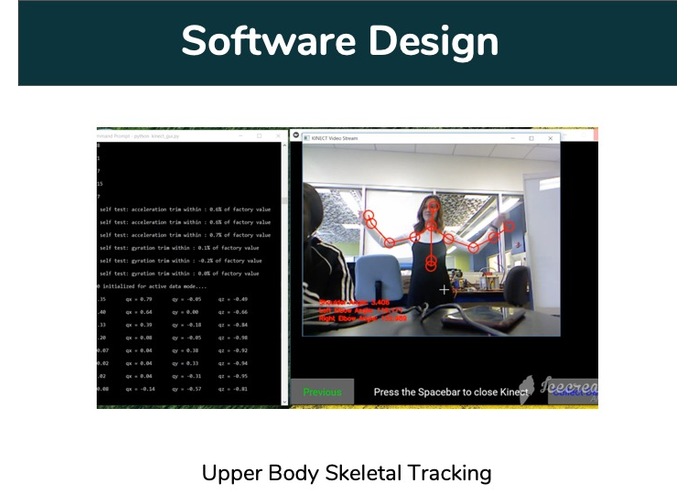Click the 'qx = 0.39' value
Viewport: 695px width, 494px height.
click(x=139, y=325)
